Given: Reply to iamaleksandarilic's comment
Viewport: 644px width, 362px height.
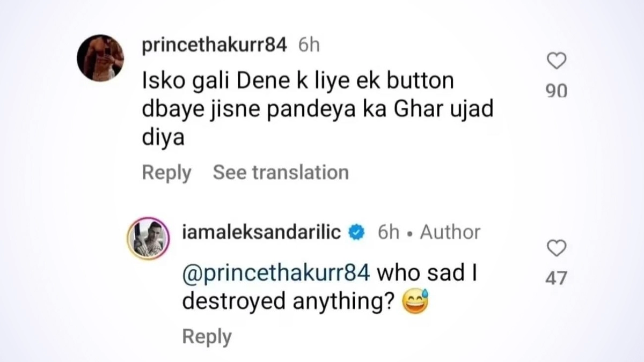Looking at the screenshot, I should (x=207, y=337).
